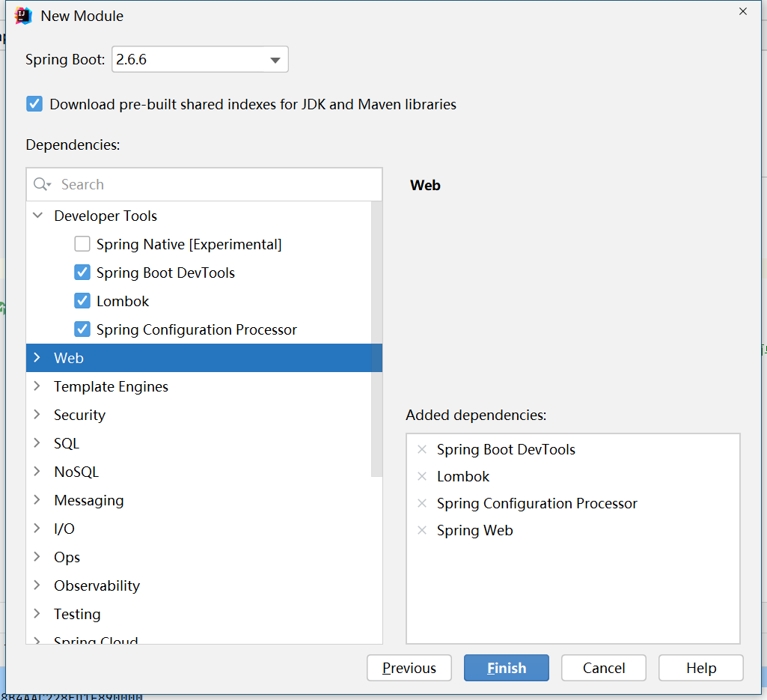
Task: Click the Finish button
Action: pyautogui.click(x=506, y=668)
